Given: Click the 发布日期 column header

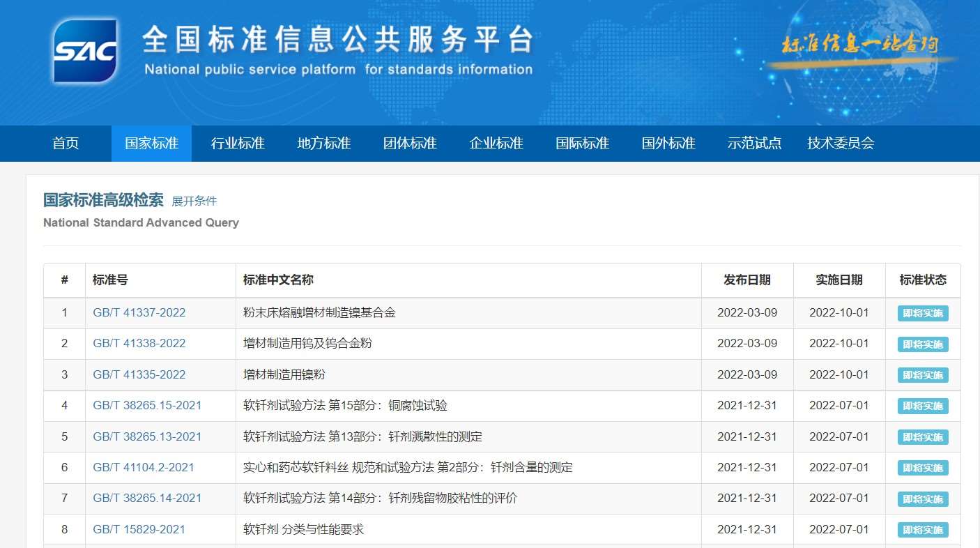Looking at the screenshot, I should coord(747,280).
